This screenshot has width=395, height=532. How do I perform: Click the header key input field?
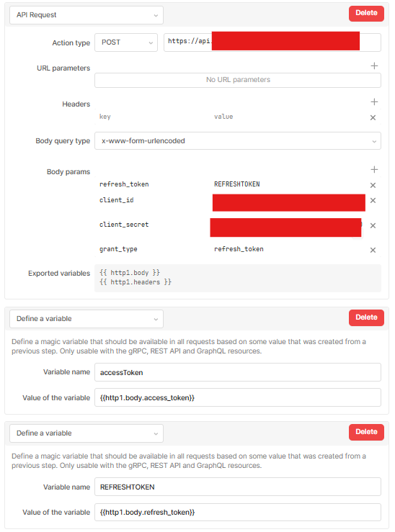coord(153,117)
